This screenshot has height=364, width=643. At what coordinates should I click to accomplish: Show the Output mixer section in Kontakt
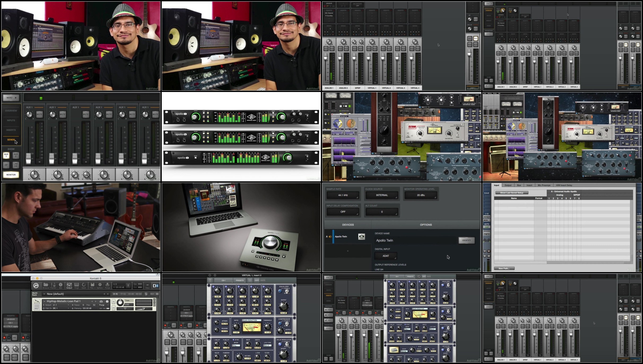69,286
